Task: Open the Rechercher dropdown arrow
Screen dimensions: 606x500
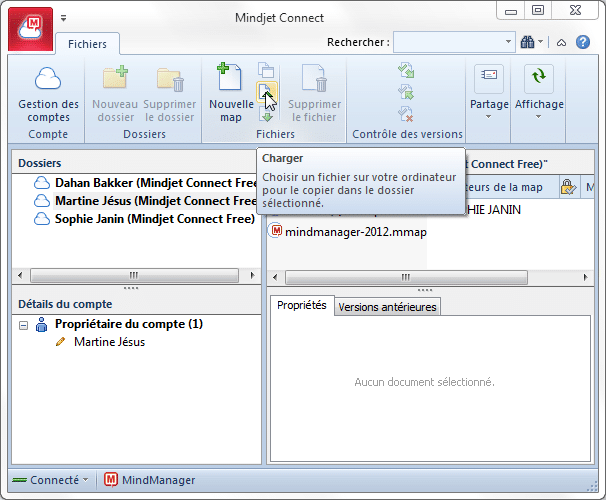Action: point(509,42)
